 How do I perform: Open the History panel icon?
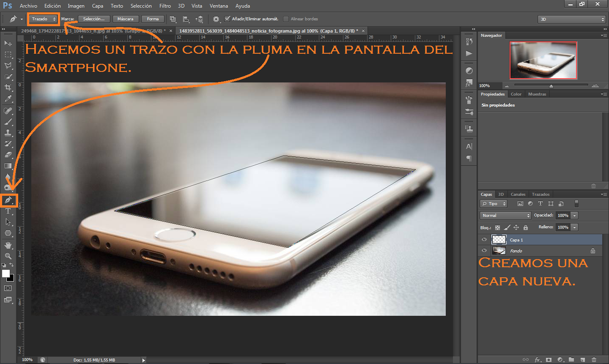coord(469,42)
